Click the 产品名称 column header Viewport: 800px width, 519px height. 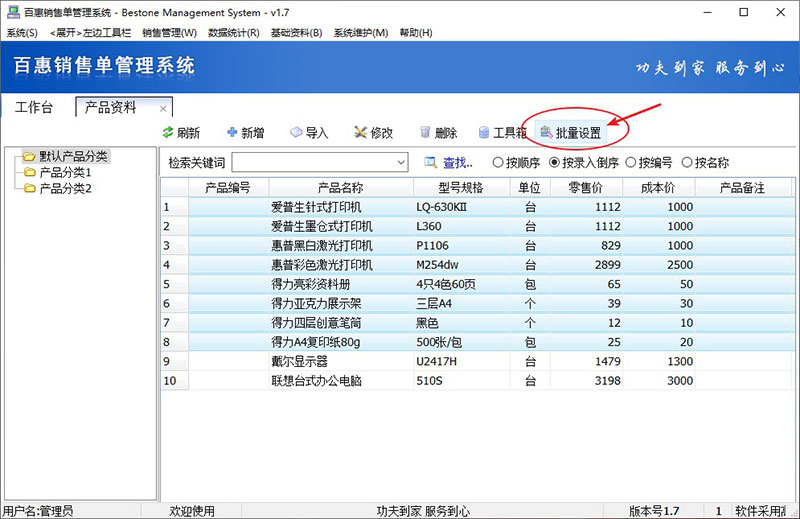point(341,187)
